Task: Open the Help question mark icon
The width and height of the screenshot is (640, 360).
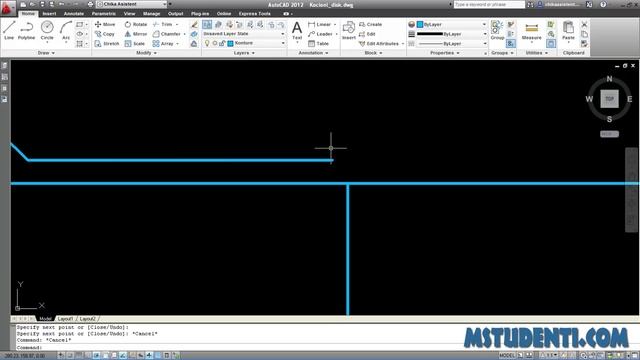Action: click(x=603, y=4)
